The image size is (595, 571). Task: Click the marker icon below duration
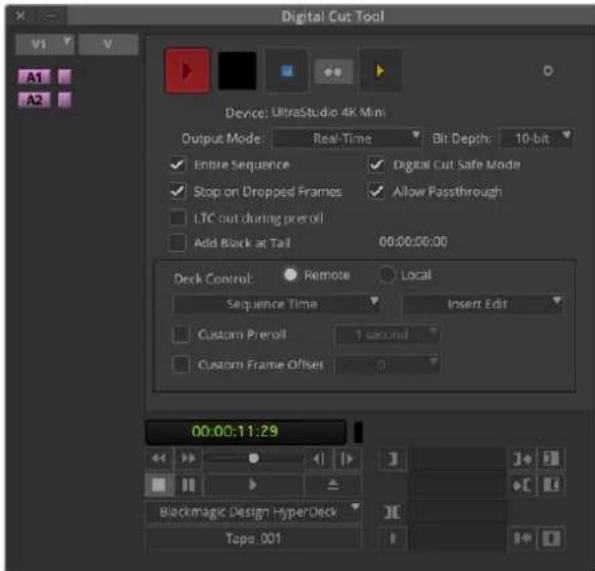[393, 538]
